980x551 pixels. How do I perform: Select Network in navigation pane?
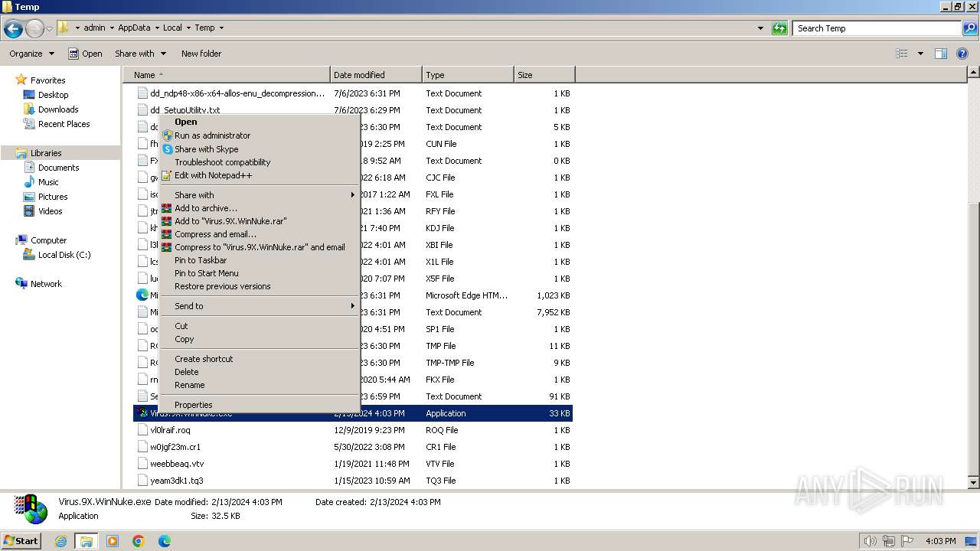tap(46, 284)
